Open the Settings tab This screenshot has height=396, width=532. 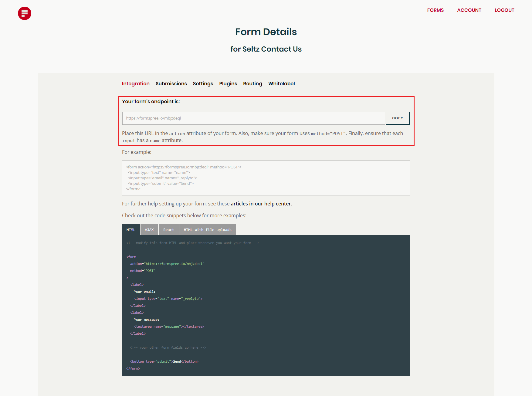pyautogui.click(x=203, y=83)
